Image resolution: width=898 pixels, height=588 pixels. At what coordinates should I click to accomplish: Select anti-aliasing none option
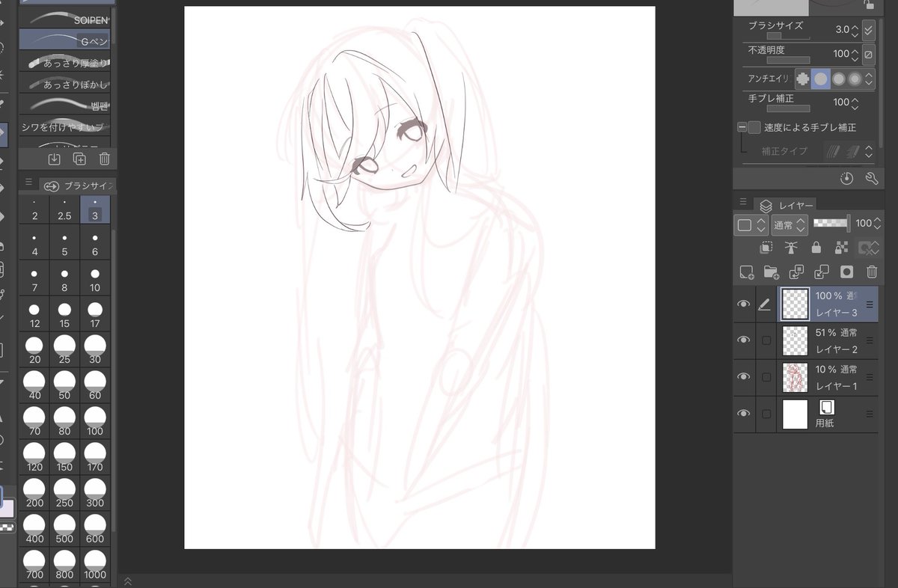[x=803, y=79]
